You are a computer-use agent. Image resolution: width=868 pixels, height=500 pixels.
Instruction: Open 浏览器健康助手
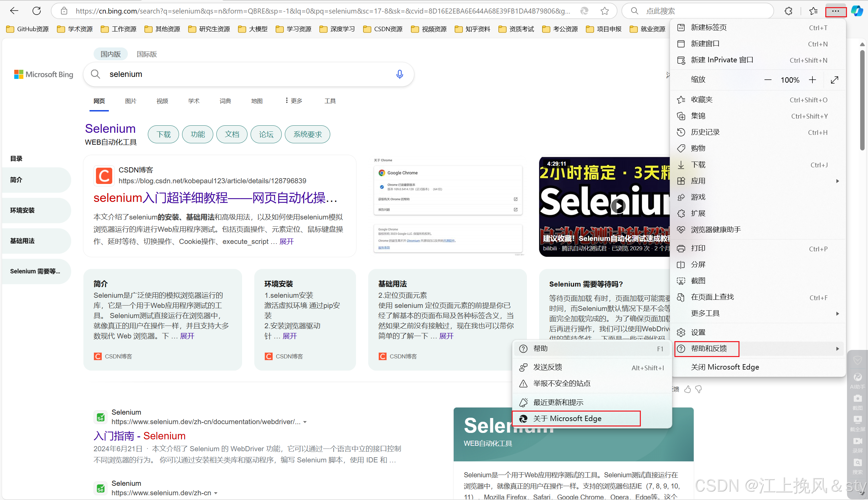pos(758,230)
